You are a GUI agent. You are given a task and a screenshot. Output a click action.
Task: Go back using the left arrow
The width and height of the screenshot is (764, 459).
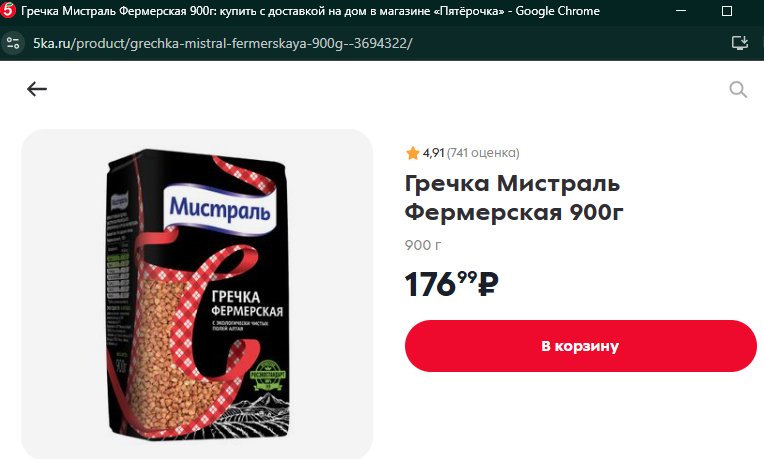tap(37, 89)
